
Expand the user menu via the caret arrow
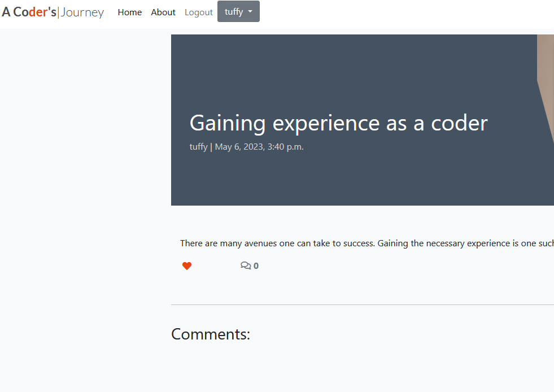(x=250, y=11)
